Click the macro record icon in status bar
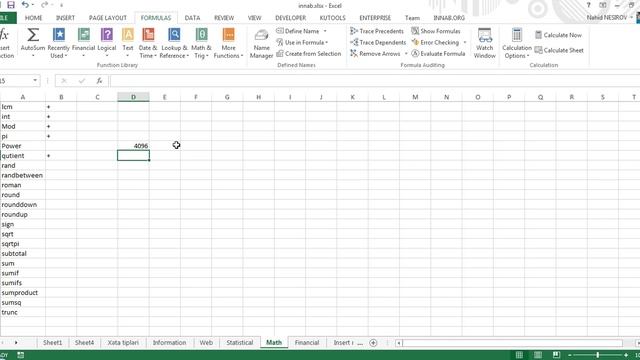640x360 pixels. pos(20,355)
